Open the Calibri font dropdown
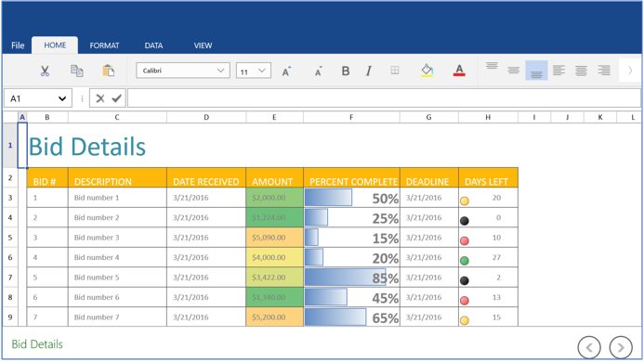The image size is (644, 362). 183,71
